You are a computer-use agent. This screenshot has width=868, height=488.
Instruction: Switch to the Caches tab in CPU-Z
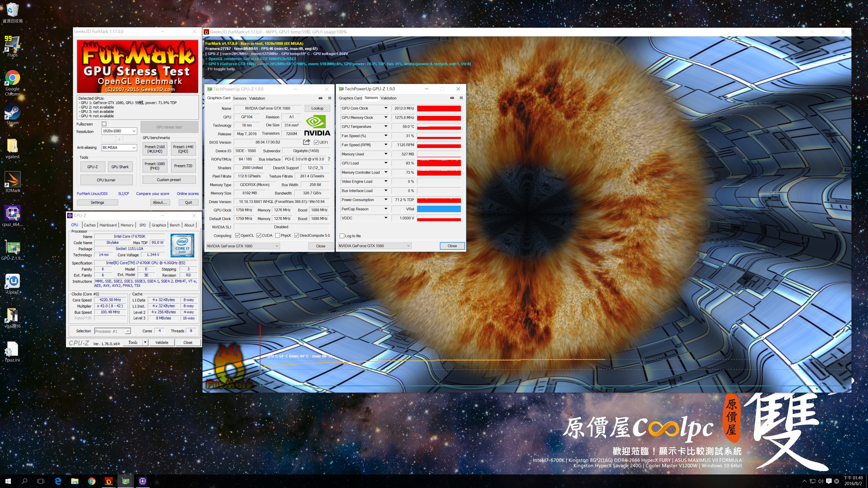point(90,225)
